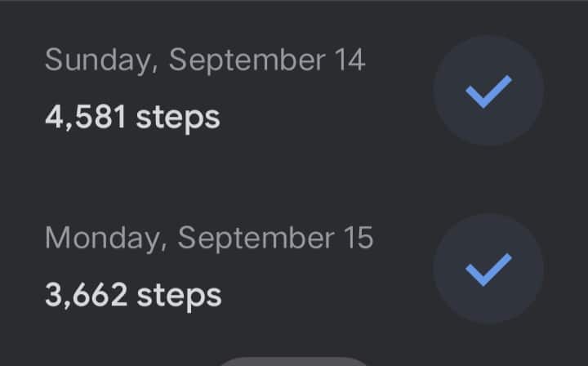Click the number 3,662

point(86,295)
